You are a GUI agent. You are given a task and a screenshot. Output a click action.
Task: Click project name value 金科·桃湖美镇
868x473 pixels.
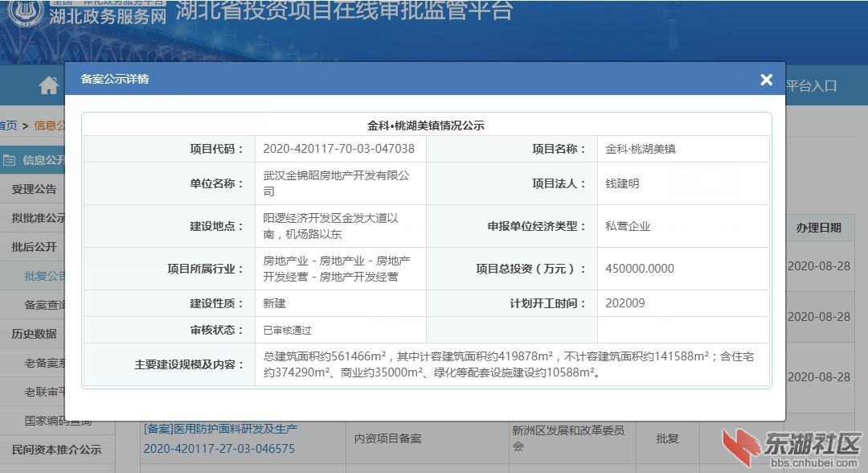pyautogui.click(x=641, y=149)
